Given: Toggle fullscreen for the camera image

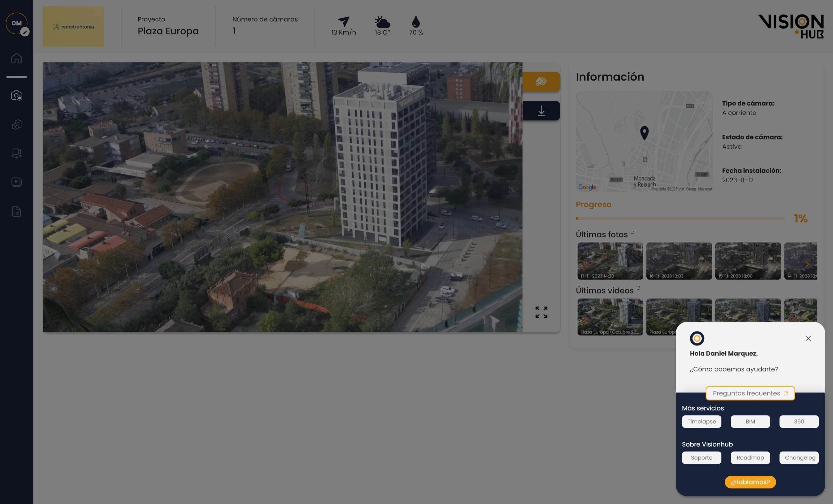Looking at the screenshot, I should click(x=541, y=312).
